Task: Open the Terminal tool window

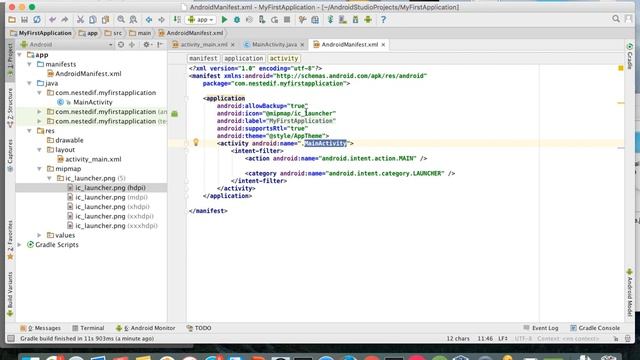Action: pos(88,328)
